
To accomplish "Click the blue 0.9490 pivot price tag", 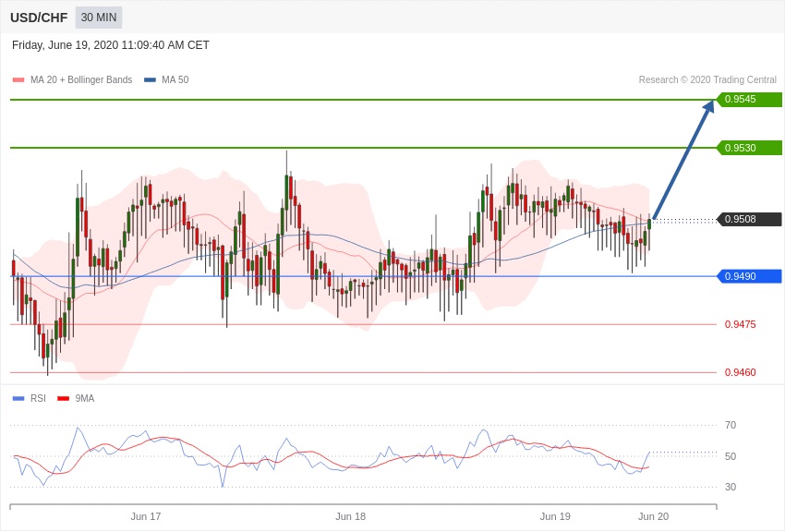I will (x=749, y=276).
